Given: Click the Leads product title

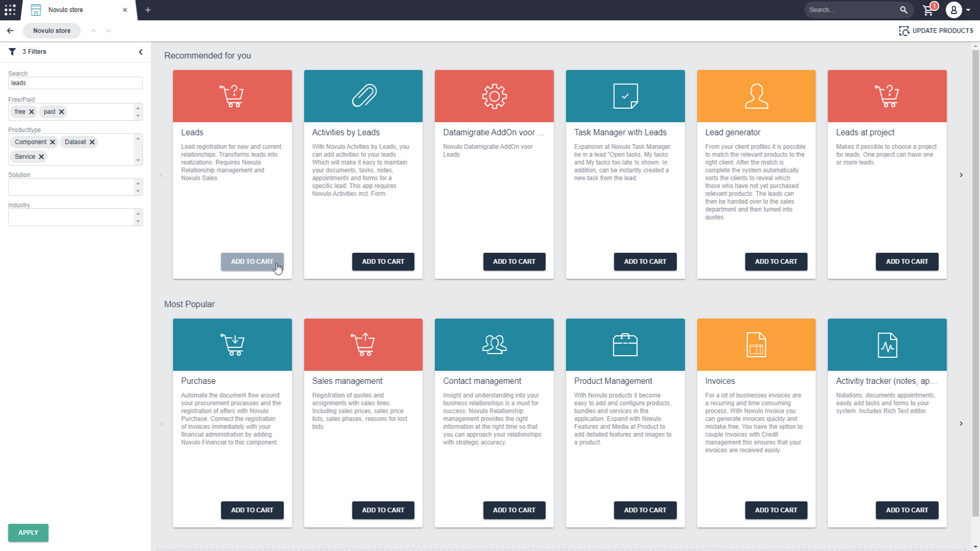Looking at the screenshot, I should pyautogui.click(x=192, y=133).
